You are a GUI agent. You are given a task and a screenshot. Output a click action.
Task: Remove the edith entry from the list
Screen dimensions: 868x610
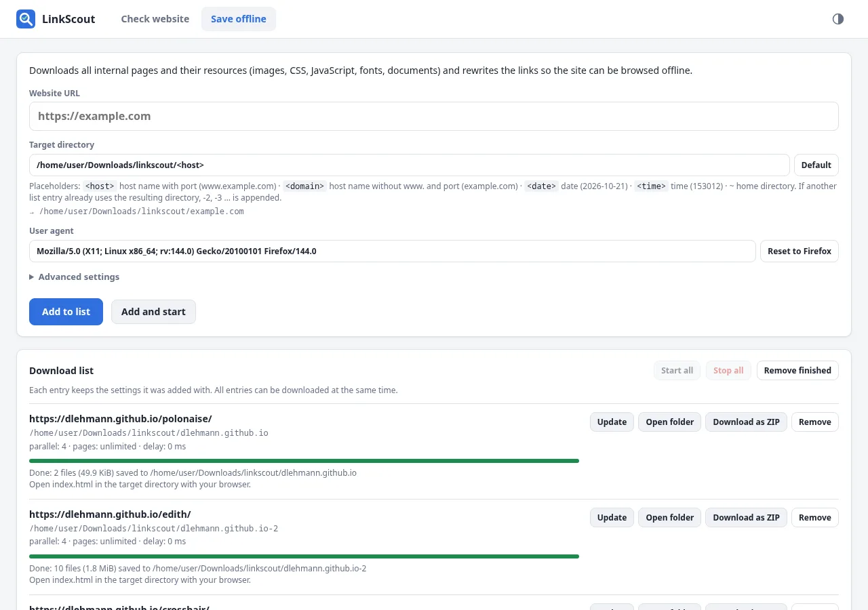[x=815, y=518]
